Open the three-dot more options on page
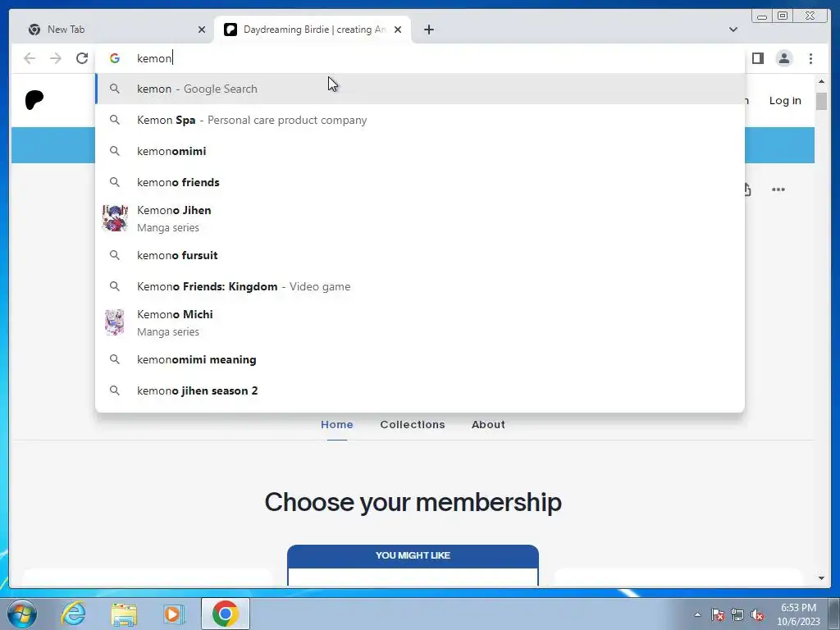 [778, 189]
